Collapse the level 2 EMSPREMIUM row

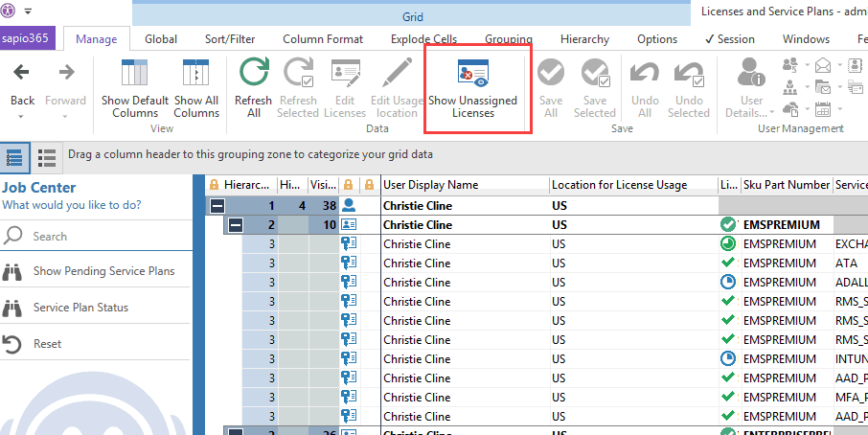click(235, 224)
